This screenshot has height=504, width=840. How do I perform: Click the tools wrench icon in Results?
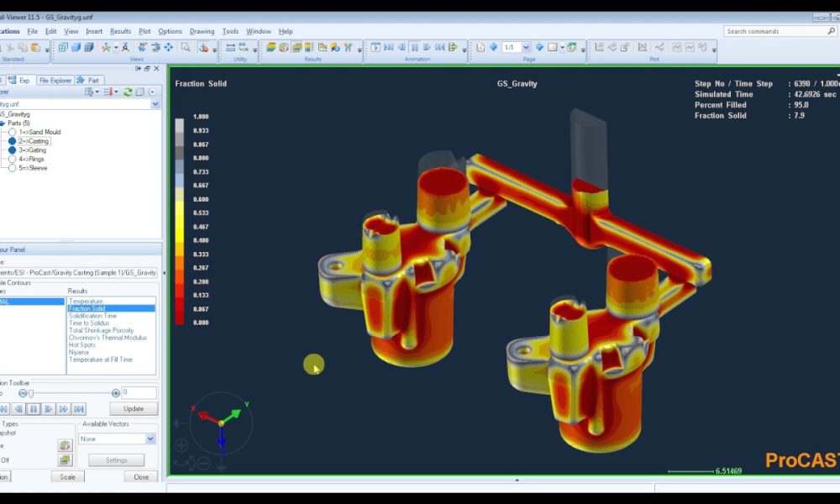(349, 47)
